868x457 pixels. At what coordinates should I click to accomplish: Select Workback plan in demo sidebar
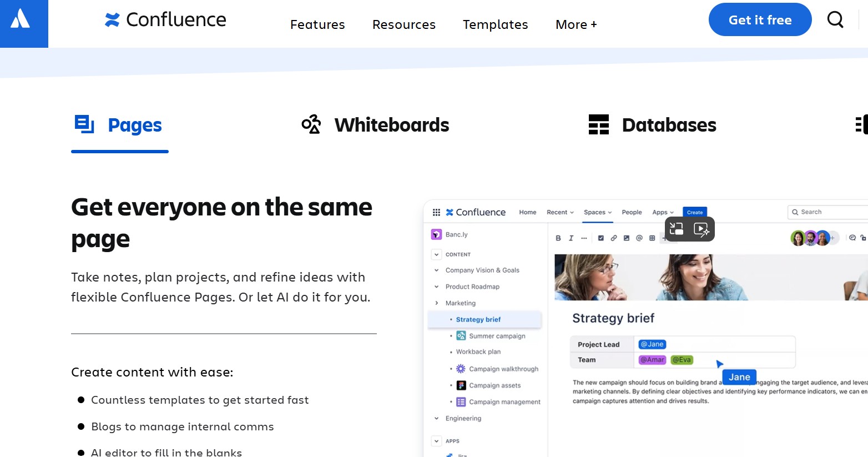[x=478, y=351]
